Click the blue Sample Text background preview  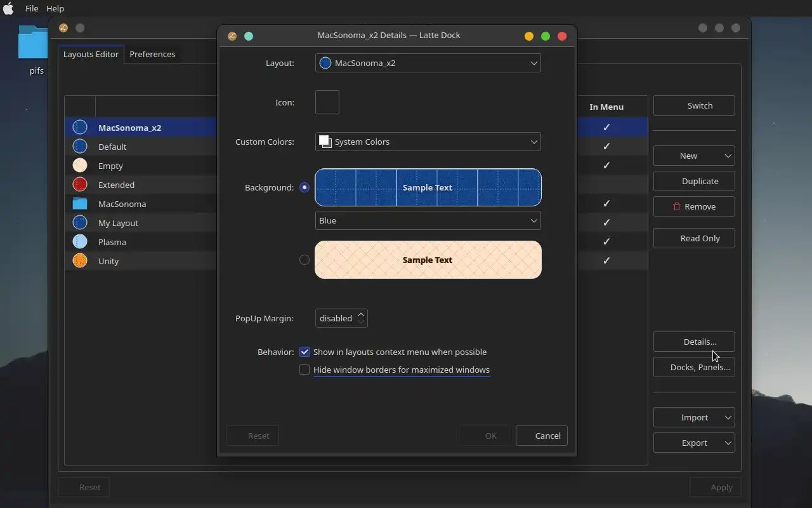click(x=428, y=187)
